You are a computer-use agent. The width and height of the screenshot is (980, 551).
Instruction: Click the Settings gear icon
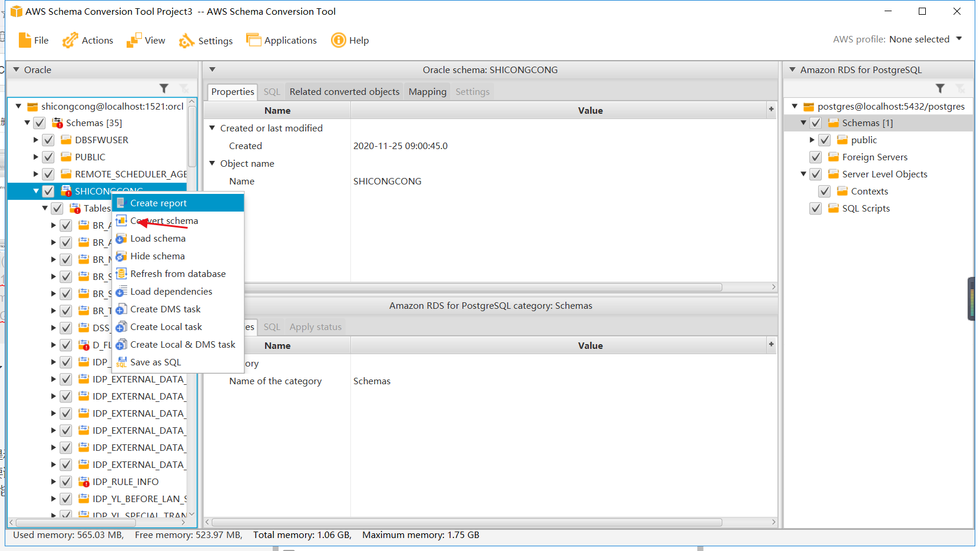187,40
